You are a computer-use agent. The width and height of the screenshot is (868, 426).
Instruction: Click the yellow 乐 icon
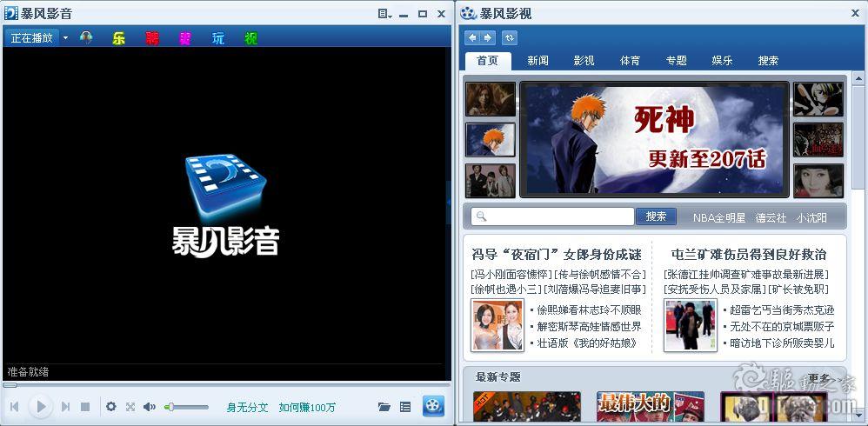pyautogui.click(x=118, y=38)
